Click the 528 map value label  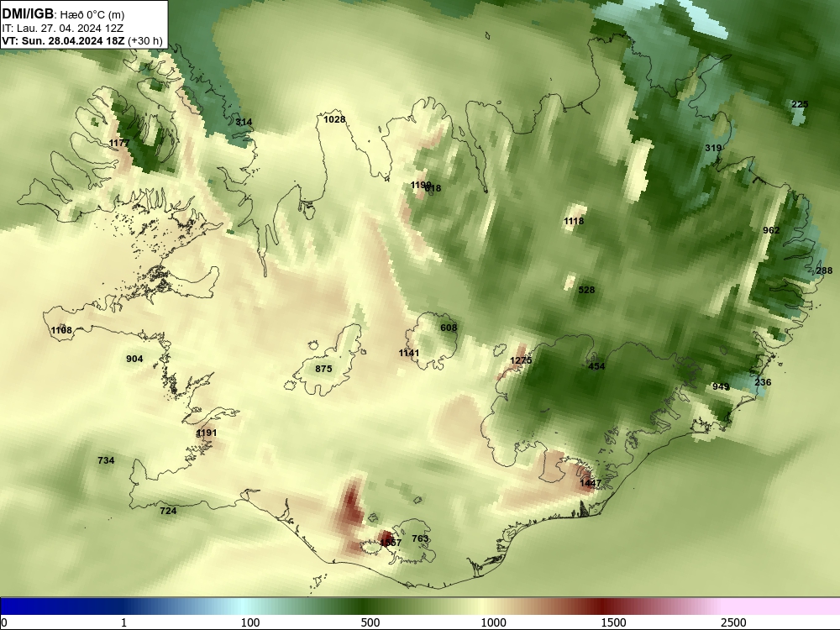[586, 290]
